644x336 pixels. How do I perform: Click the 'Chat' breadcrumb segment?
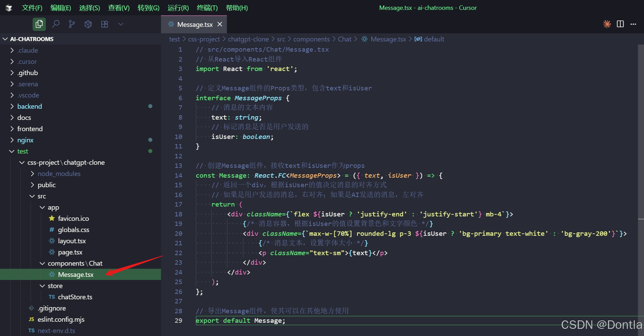(344, 39)
